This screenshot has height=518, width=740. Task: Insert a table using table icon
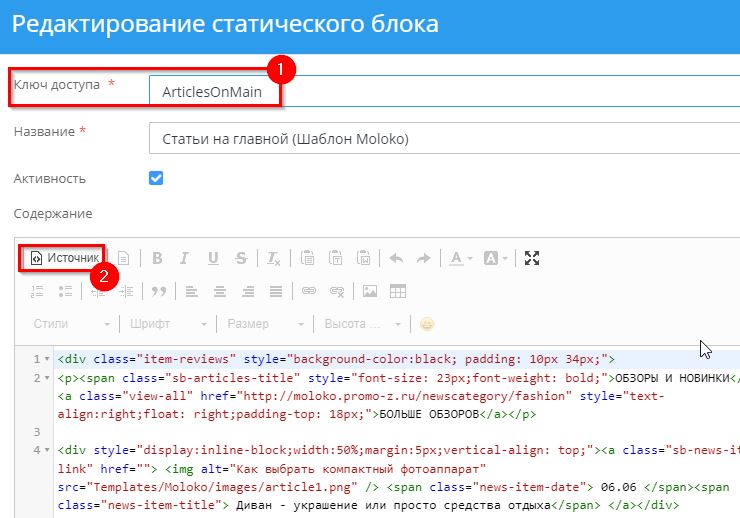tap(397, 291)
